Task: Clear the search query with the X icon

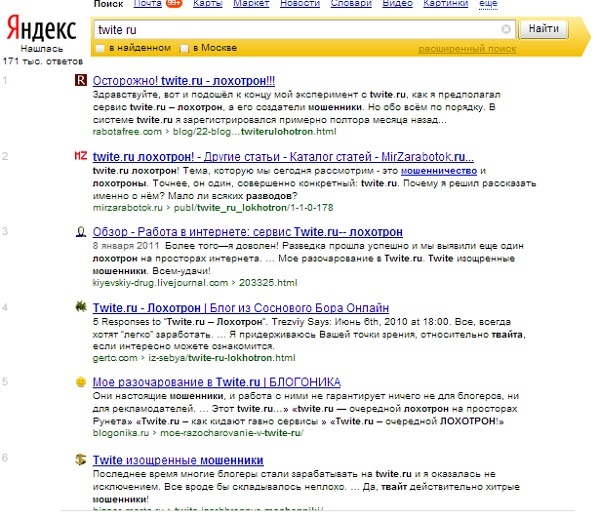Action: pyautogui.click(x=506, y=29)
